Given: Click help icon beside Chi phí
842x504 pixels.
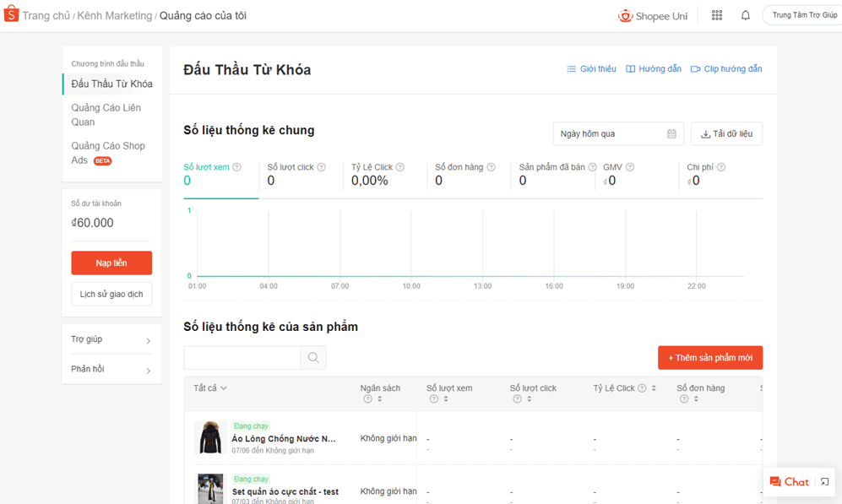Looking at the screenshot, I should pyautogui.click(x=721, y=167).
